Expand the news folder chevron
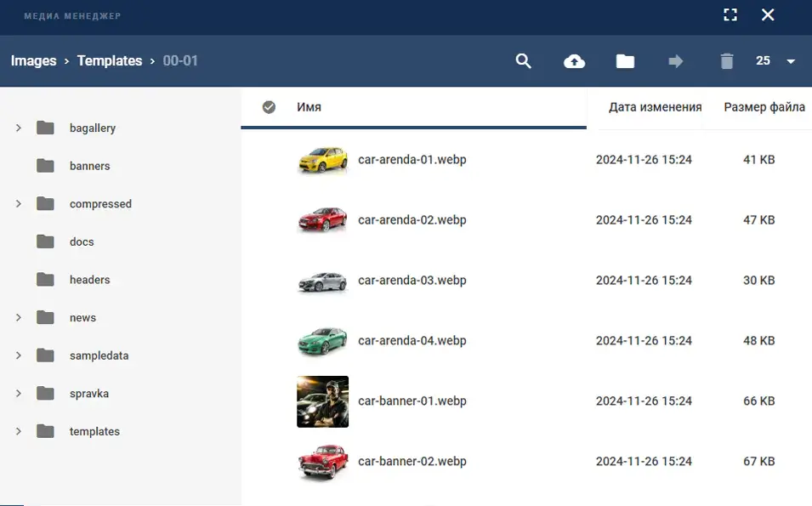This screenshot has width=812, height=506. click(19, 318)
